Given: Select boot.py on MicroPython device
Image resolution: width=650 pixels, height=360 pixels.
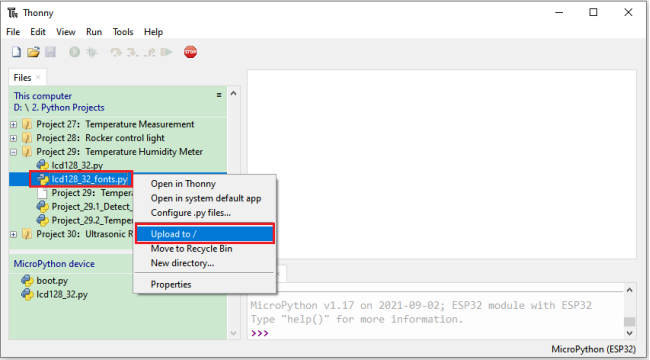Looking at the screenshot, I should coord(52,281).
